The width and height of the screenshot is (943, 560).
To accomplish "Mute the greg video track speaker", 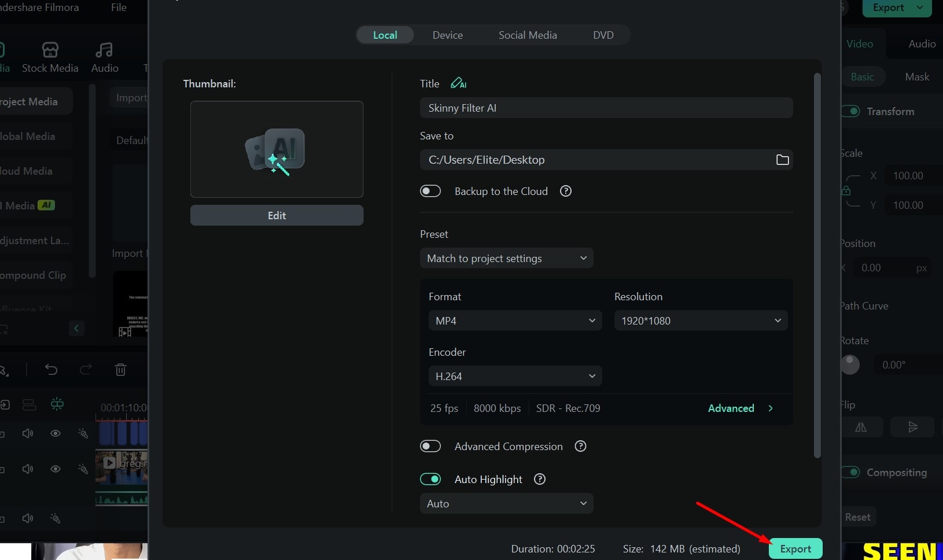I will pos(28,469).
